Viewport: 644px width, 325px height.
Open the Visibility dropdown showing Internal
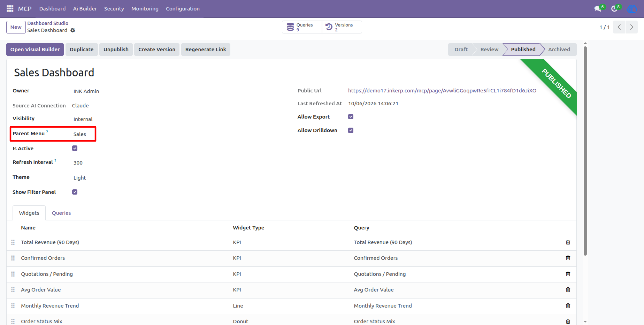click(83, 119)
